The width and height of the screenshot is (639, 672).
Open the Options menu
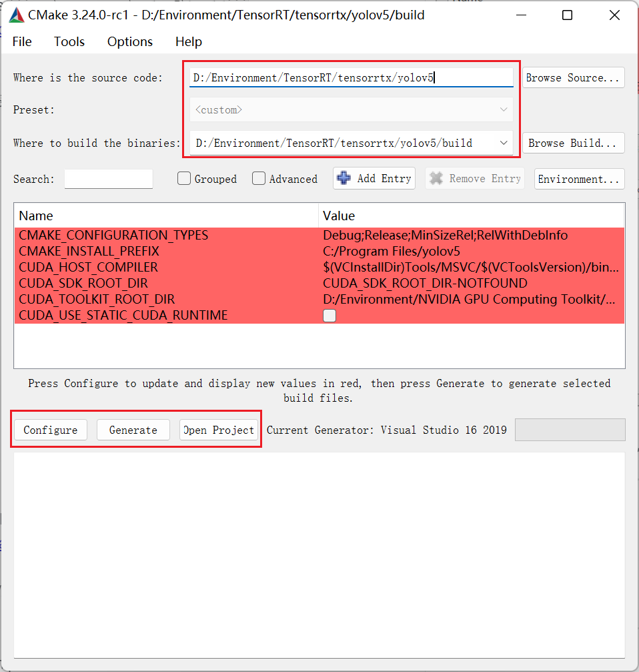pyautogui.click(x=130, y=41)
